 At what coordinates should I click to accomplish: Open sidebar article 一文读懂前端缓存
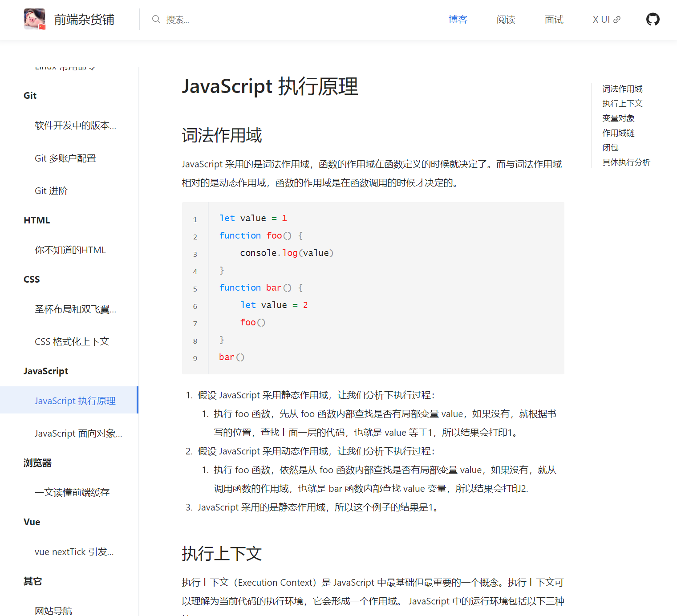pos(72,493)
